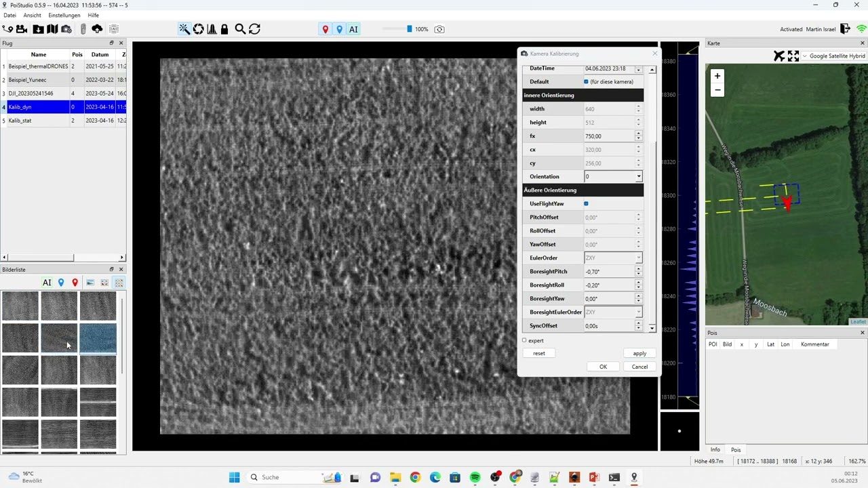The width and height of the screenshot is (868, 488).
Task: Switch to the Pois tab
Action: [x=736, y=450]
